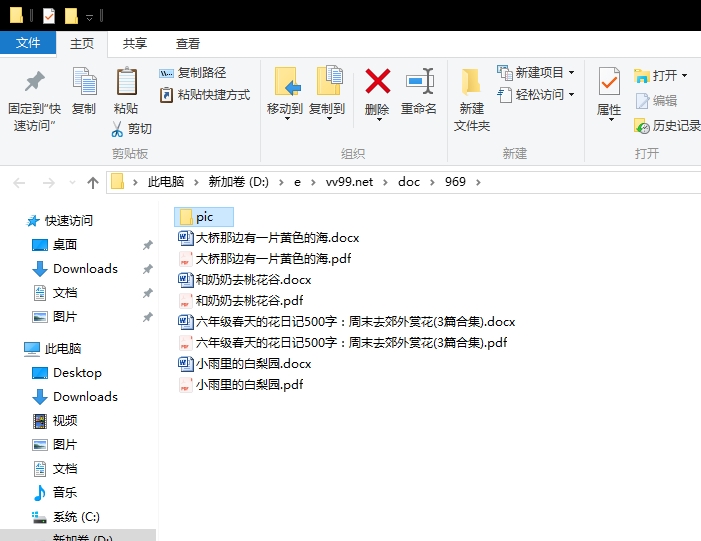Click the Paste clipboard icon
701x541 pixels.
click(x=126, y=81)
